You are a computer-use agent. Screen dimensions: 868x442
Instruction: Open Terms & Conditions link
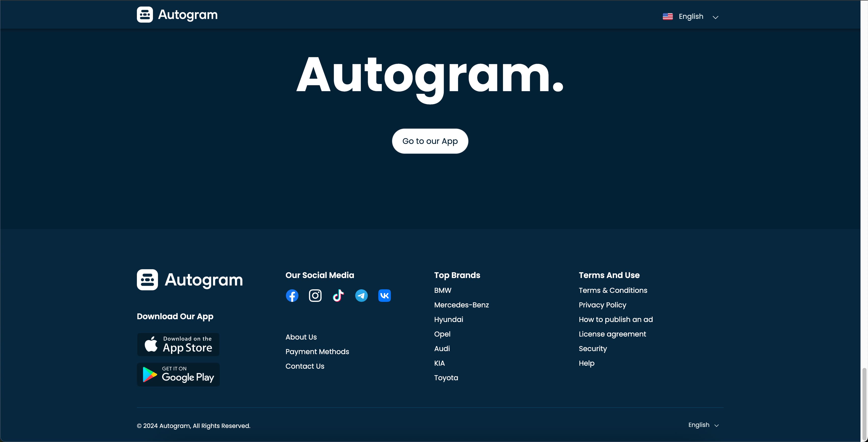(x=613, y=290)
